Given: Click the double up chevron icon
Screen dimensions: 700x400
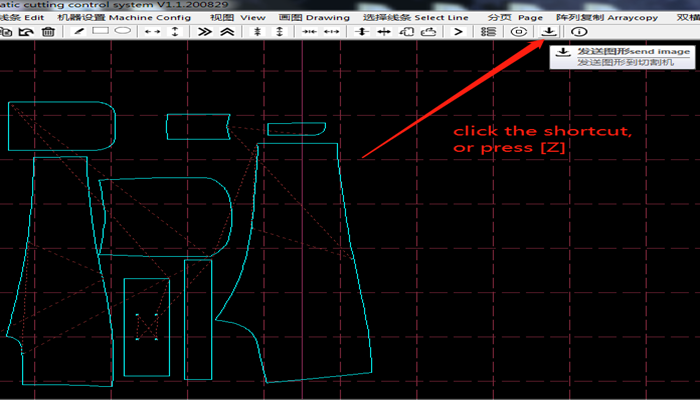Looking at the screenshot, I should pyautogui.click(x=228, y=32).
